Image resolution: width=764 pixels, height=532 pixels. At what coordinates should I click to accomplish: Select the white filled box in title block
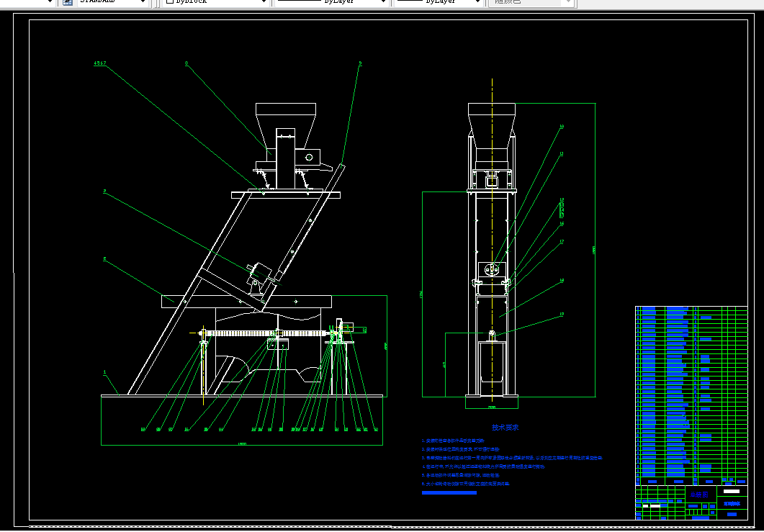[x=732, y=491]
